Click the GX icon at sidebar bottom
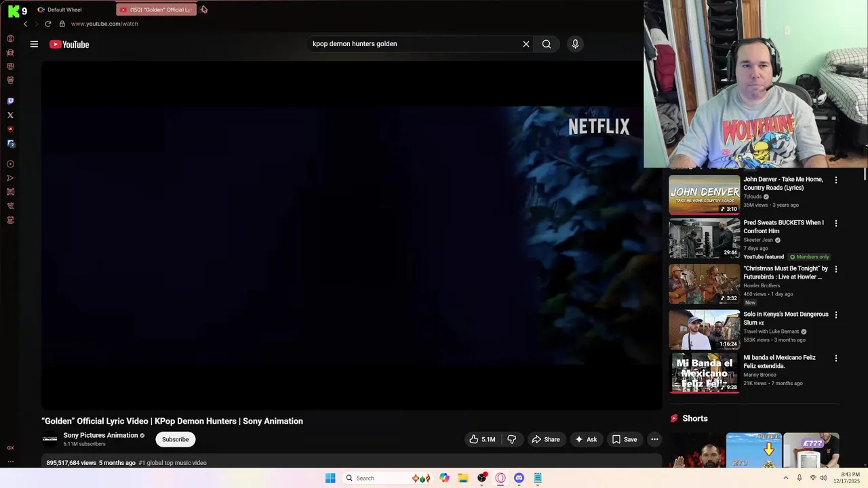868x488 pixels. coord(10,448)
